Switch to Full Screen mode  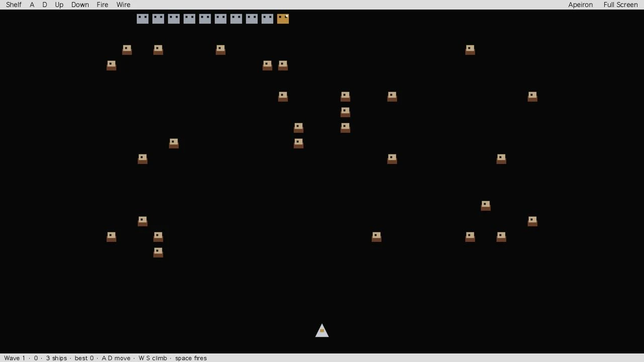coord(620,5)
